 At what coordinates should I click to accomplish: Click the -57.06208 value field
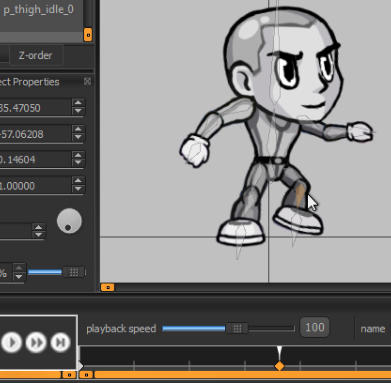(x=35, y=134)
